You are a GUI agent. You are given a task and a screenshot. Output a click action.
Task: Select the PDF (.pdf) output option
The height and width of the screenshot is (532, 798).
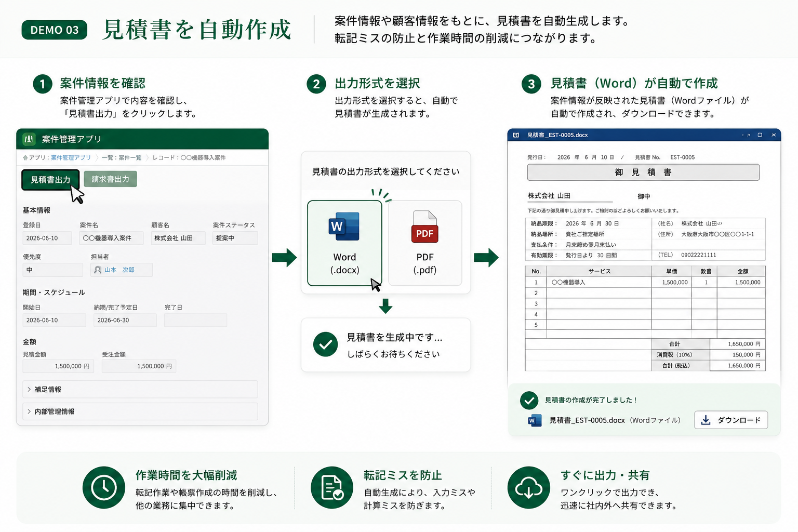(x=425, y=243)
